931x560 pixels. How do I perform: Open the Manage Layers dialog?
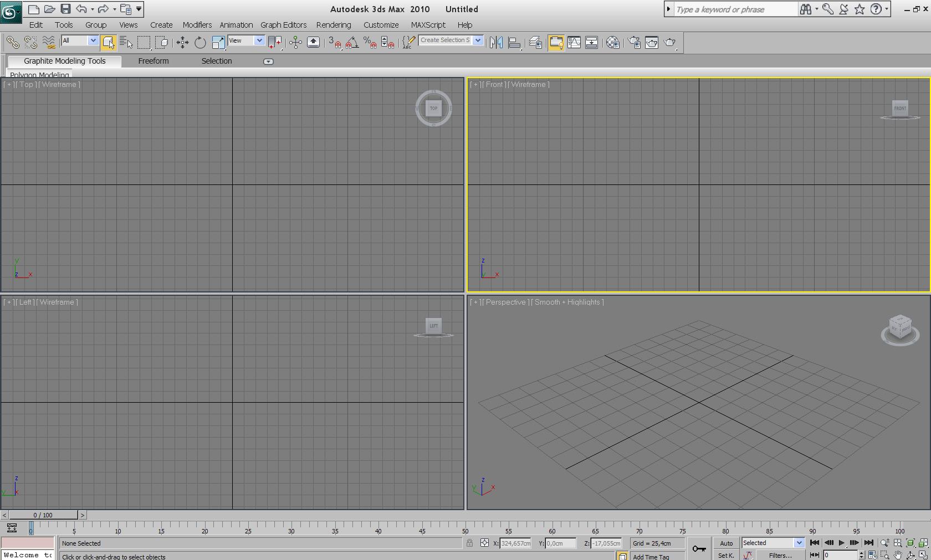click(535, 42)
